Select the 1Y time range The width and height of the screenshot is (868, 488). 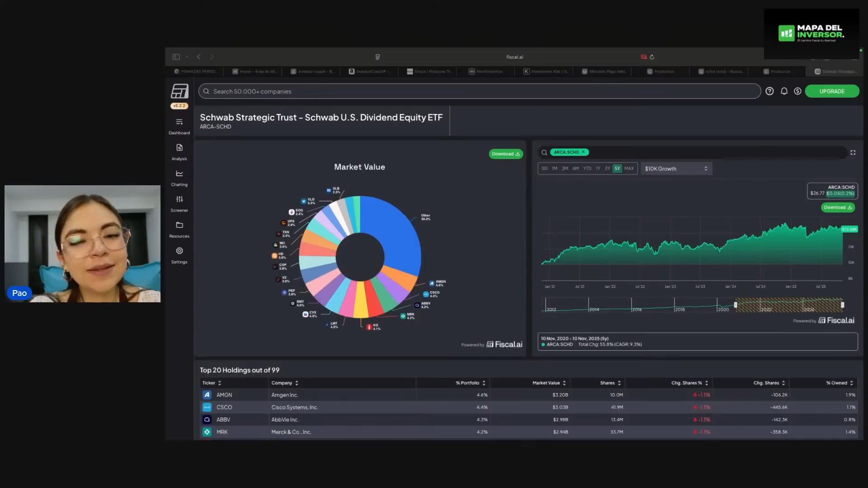[x=598, y=169]
